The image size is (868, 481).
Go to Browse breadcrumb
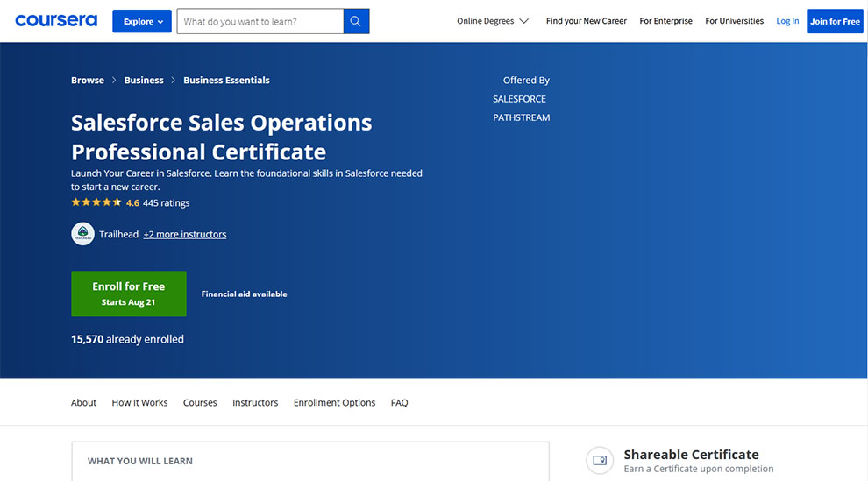(88, 81)
